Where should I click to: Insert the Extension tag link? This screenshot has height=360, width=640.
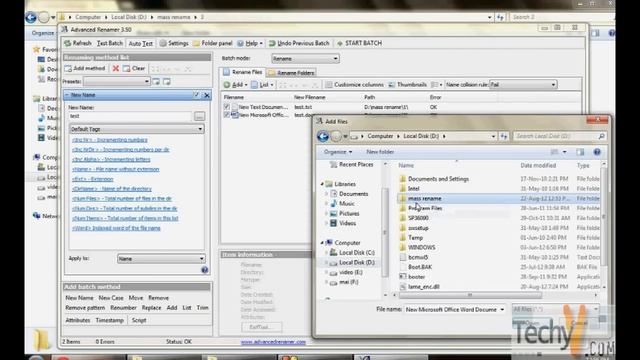[93, 179]
